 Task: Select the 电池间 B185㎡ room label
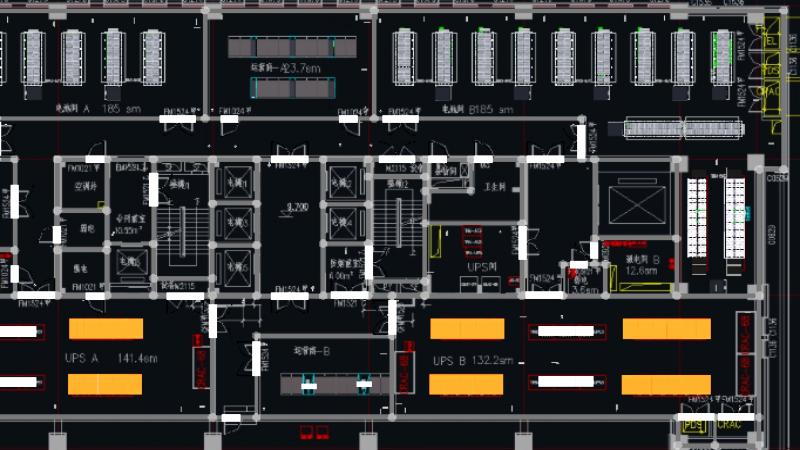(476, 109)
